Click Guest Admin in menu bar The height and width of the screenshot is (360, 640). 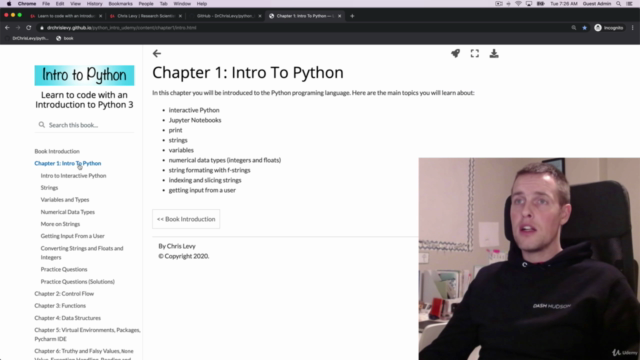(597, 4)
